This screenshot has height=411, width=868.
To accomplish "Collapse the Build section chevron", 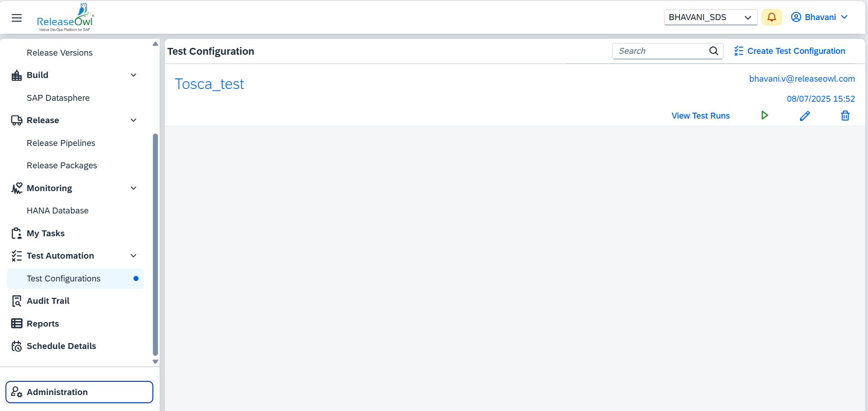I will tap(133, 75).
